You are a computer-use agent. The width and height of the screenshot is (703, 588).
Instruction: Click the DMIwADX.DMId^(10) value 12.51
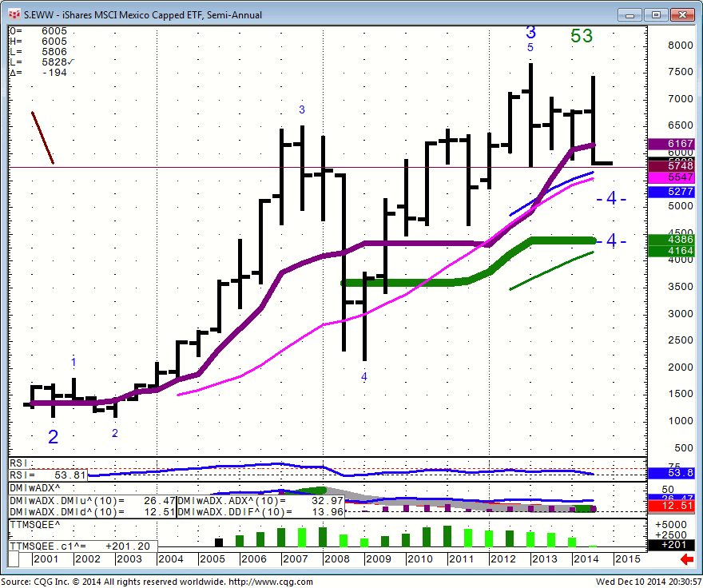tap(160, 512)
